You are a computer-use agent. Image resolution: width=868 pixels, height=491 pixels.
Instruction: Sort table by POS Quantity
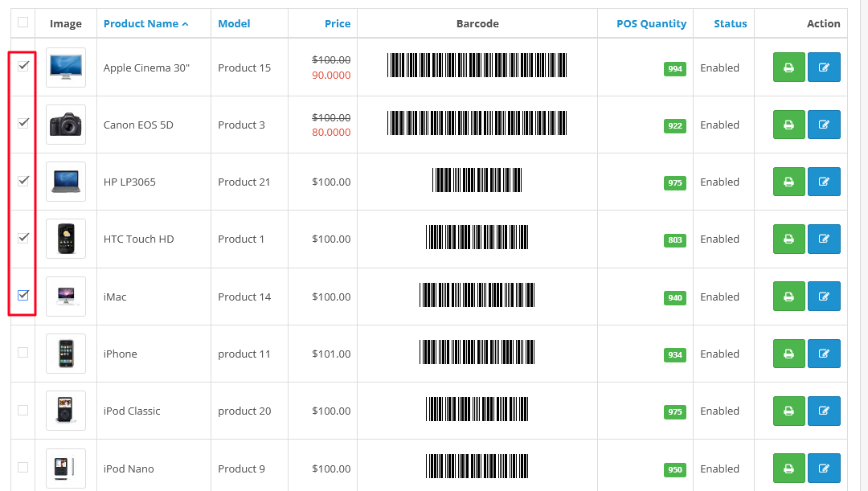[651, 24]
